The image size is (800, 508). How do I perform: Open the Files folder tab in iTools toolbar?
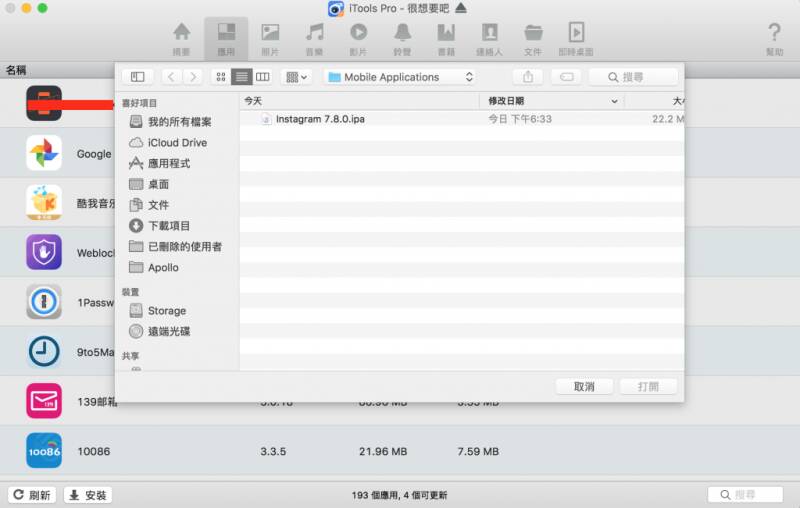[533, 39]
